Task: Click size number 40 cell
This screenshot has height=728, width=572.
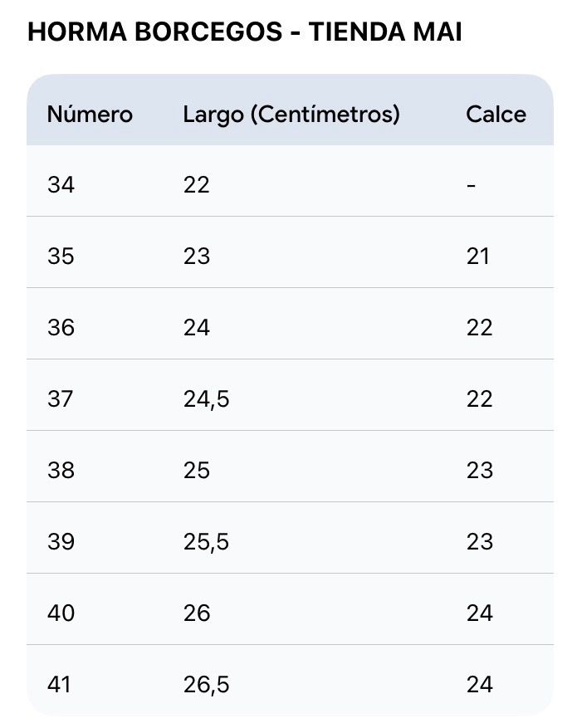Action: [x=61, y=613]
